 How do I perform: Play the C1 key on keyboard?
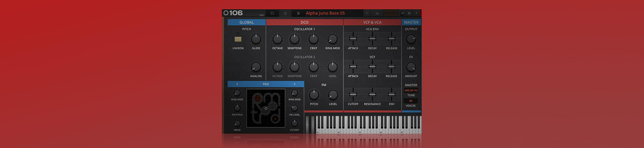tap(318, 131)
